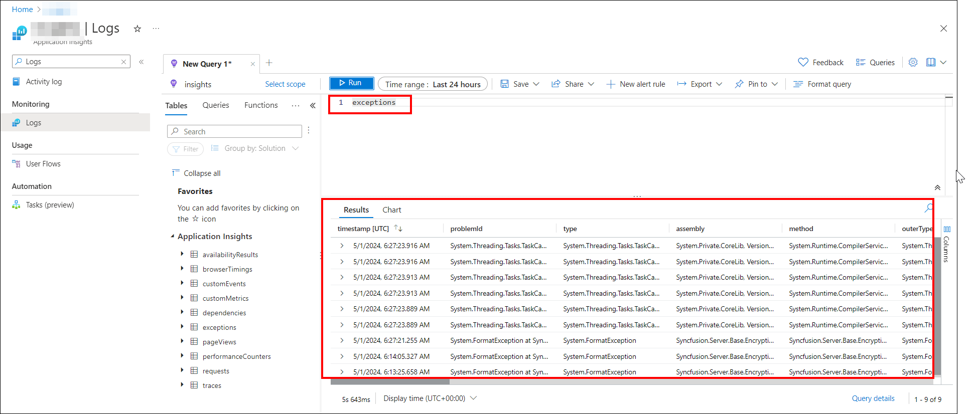Select Logs under Monitoring
This screenshot has height=414, width=980.
coord(75,122)
